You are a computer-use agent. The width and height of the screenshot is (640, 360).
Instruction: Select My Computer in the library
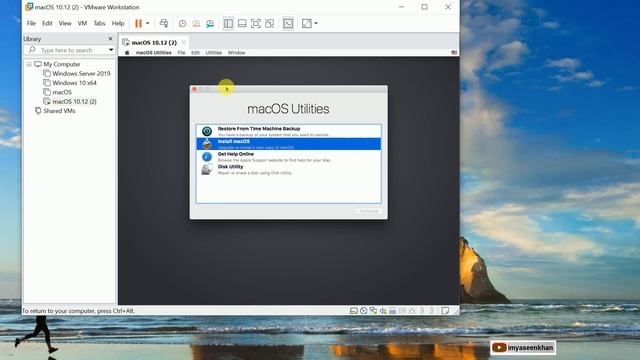click(62, 64)
